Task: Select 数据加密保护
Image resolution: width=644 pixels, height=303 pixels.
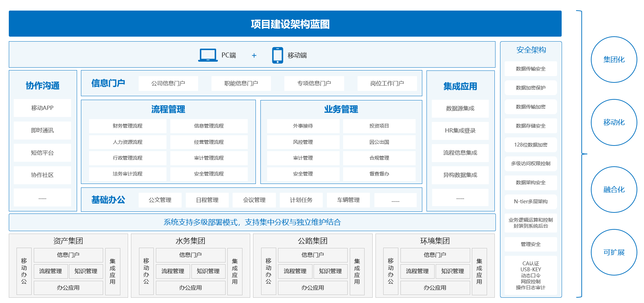Action: [x=531, y=88]
